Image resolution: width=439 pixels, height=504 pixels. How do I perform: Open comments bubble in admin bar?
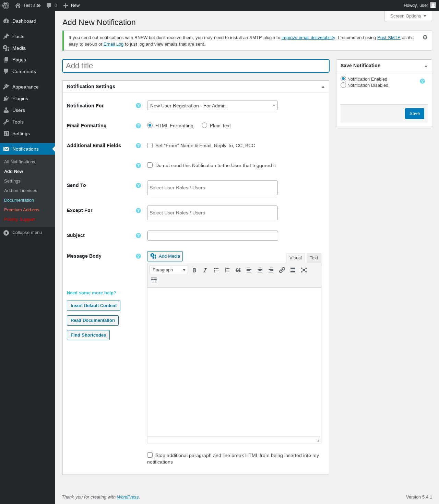[x=49, y=5]
